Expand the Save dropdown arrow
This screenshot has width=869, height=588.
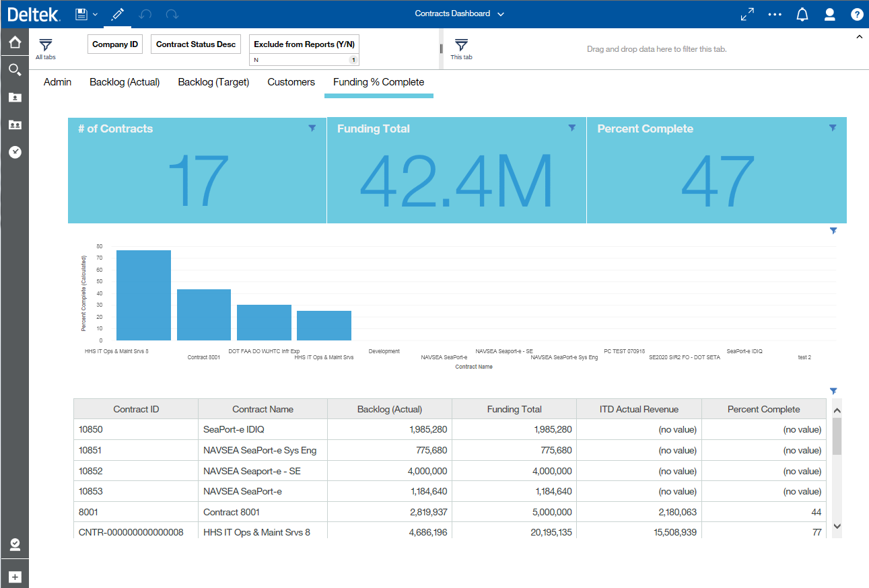click(95, 14)
